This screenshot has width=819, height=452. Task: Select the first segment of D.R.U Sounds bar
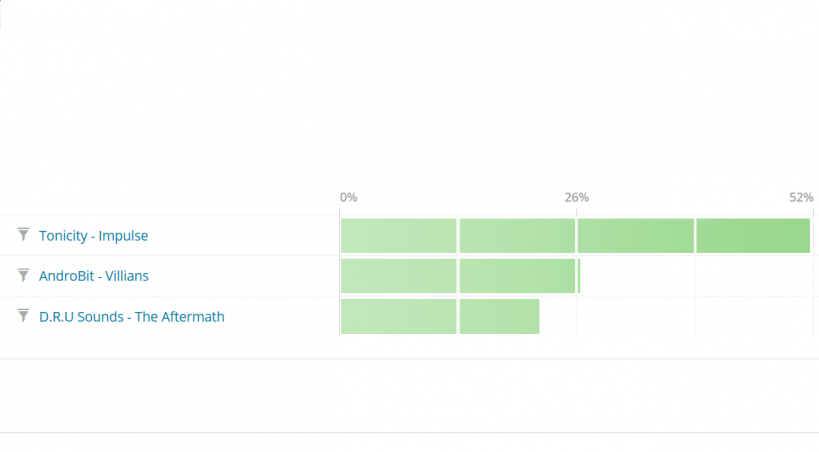[x=398, y=316]
